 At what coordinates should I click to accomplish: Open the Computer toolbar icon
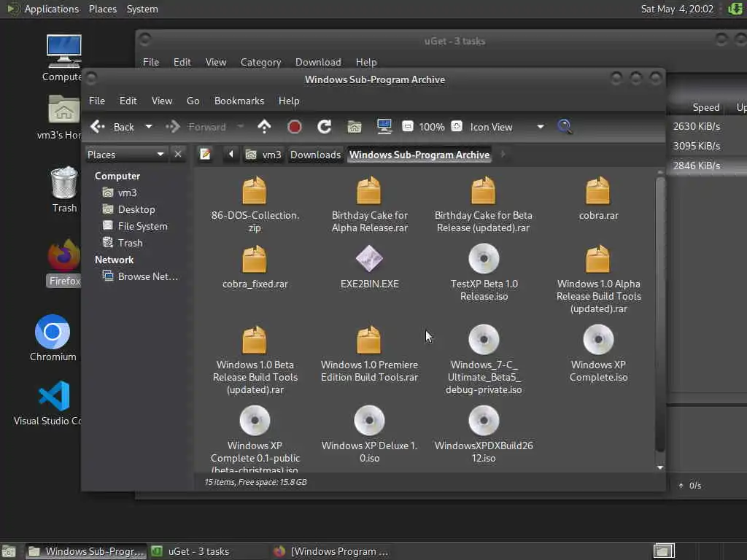tap(384, 127)
